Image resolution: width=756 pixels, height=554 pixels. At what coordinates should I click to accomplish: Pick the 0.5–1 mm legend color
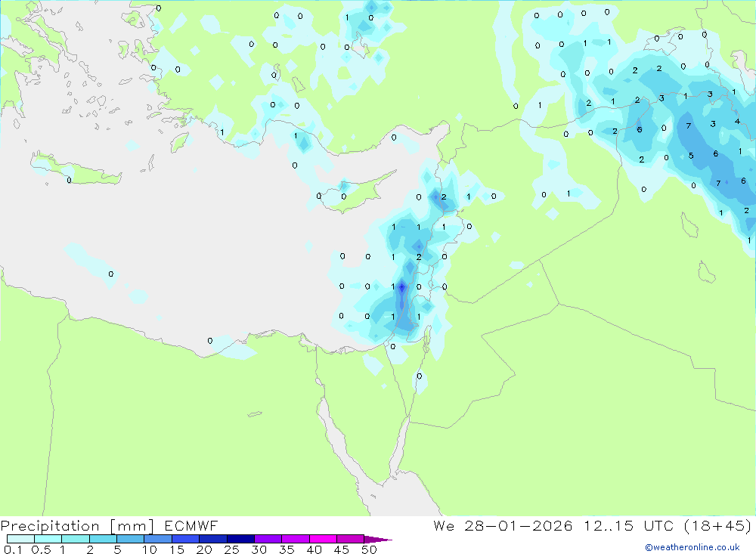pos(48,539)
